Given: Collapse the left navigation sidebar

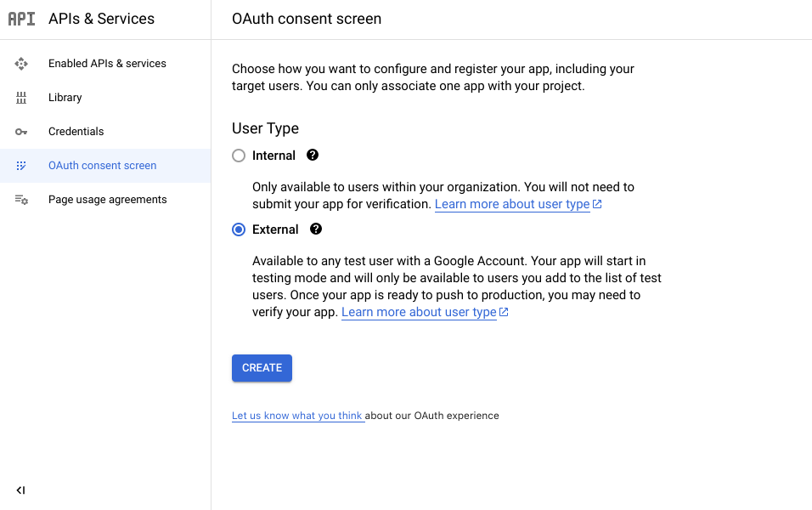Looking at the screenshot, I should tap(20, 490).
